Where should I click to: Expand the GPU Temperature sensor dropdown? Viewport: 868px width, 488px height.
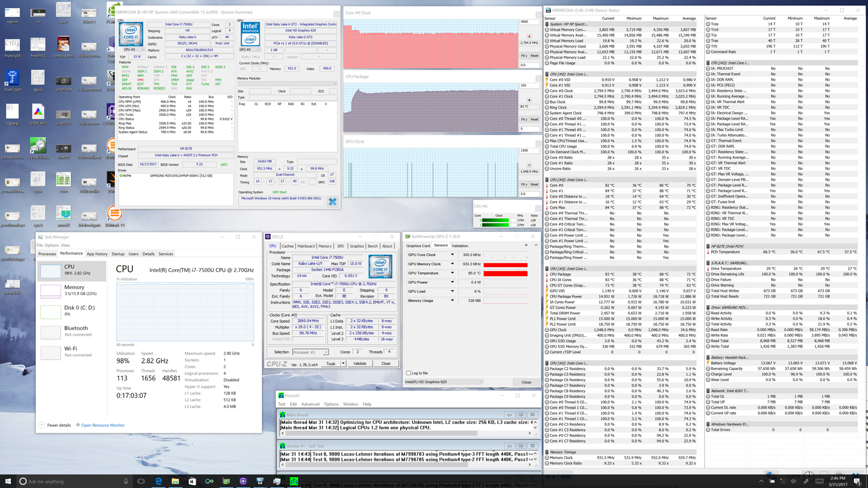click(x=452, y=273)
